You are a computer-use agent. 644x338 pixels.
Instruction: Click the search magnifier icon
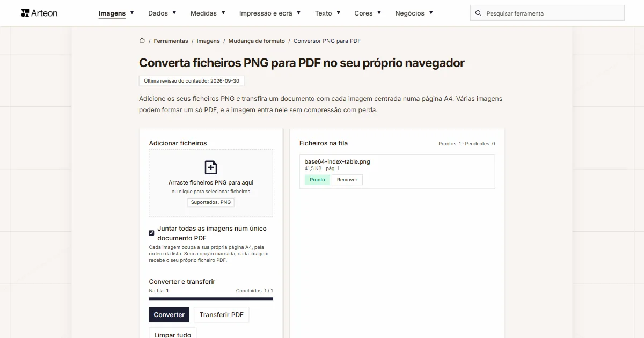pyautogui.click(x=479, y=13)
